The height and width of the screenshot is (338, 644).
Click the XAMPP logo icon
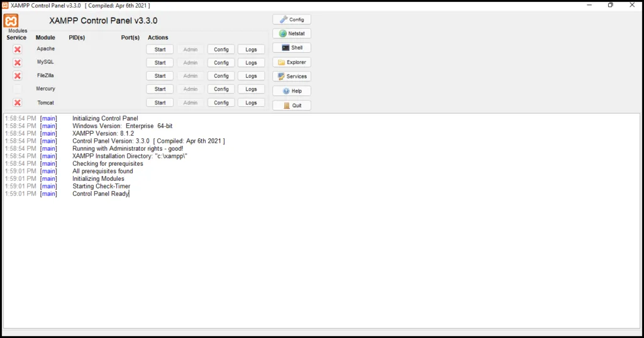coord(11,21)
